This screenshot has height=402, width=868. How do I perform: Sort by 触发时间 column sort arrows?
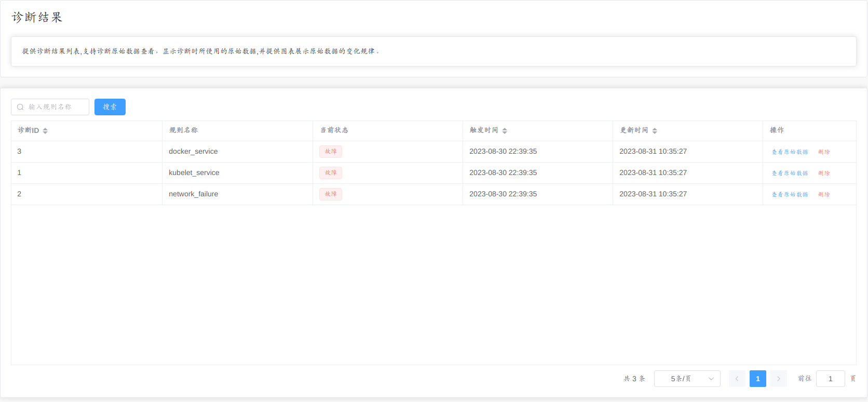coord(505,131)
